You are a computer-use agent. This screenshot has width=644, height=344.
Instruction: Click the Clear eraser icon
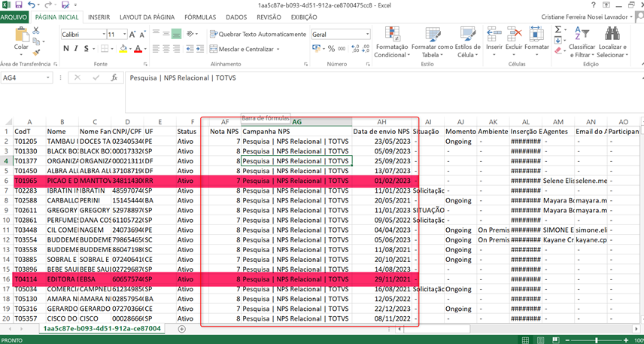click(557, 50)
